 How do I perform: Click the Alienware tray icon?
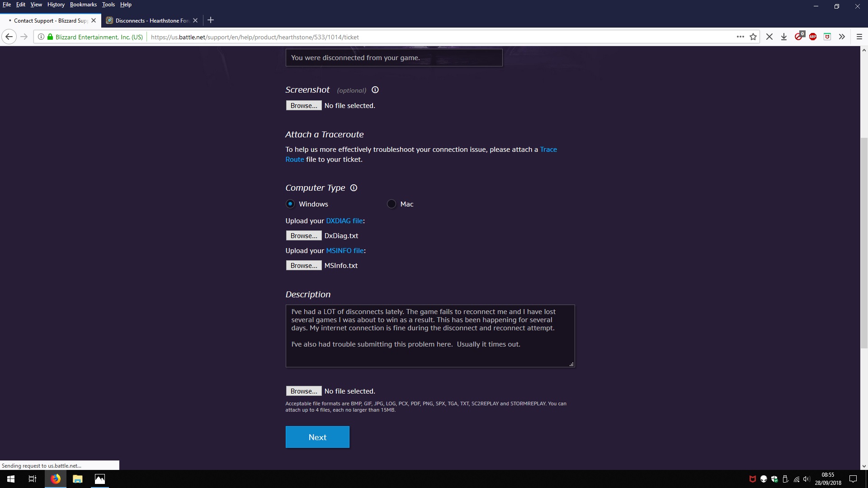click(764, 479)
